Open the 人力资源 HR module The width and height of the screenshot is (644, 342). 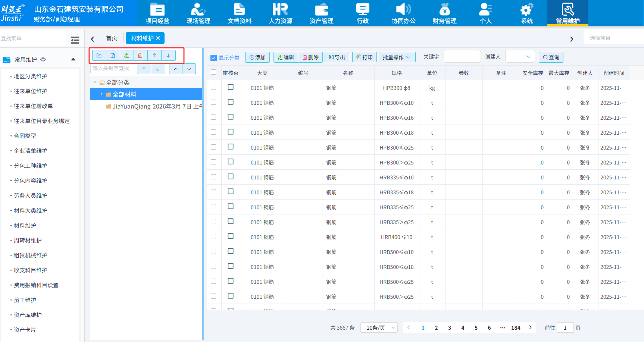tap(281, 13)
